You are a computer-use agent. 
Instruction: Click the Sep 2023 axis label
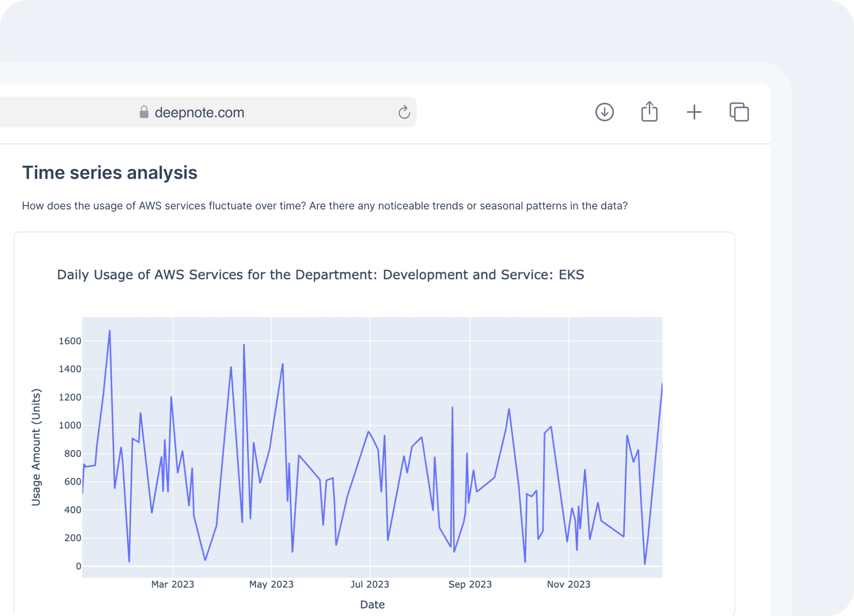click(469, 585)
